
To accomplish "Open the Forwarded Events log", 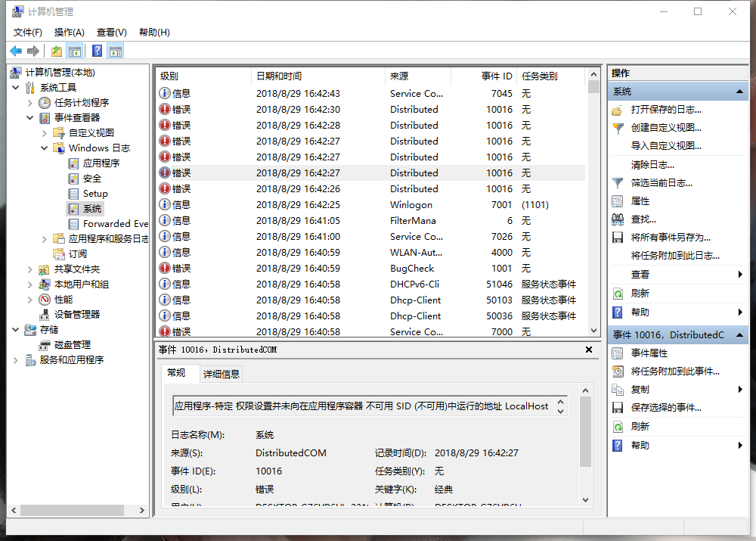I will coord(115,224).
